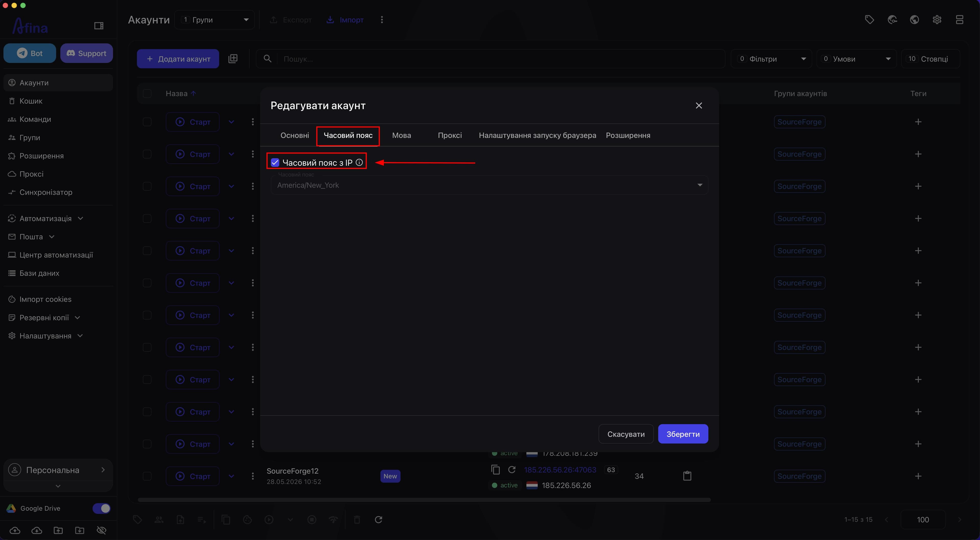This screenshot has height=540, width=980.
Task: Select all accounts header checkbox
Action: coord(147,93)
